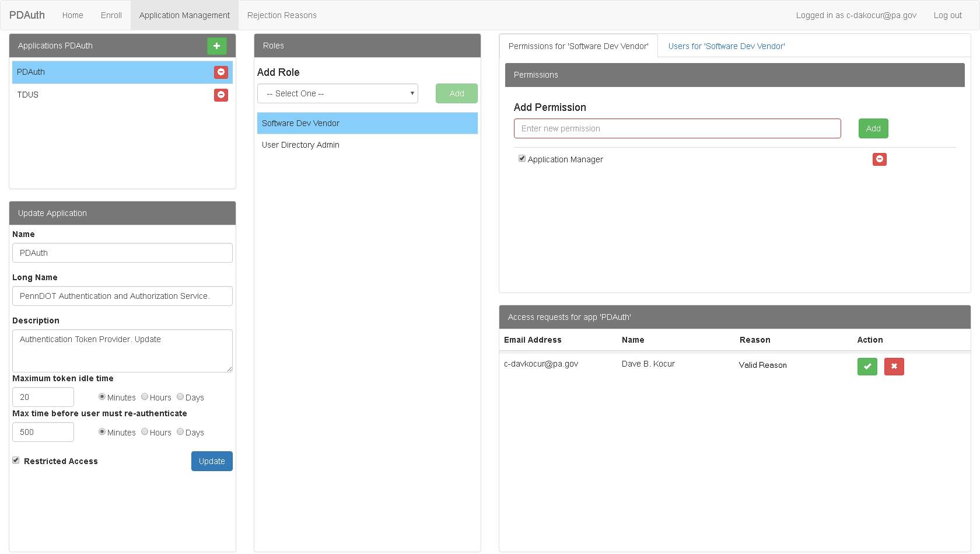Image resolution: width=980 pixels, height=554 pixels.
Task: Delete the TDUS application using red minus icon
Action: pos(221,95)
